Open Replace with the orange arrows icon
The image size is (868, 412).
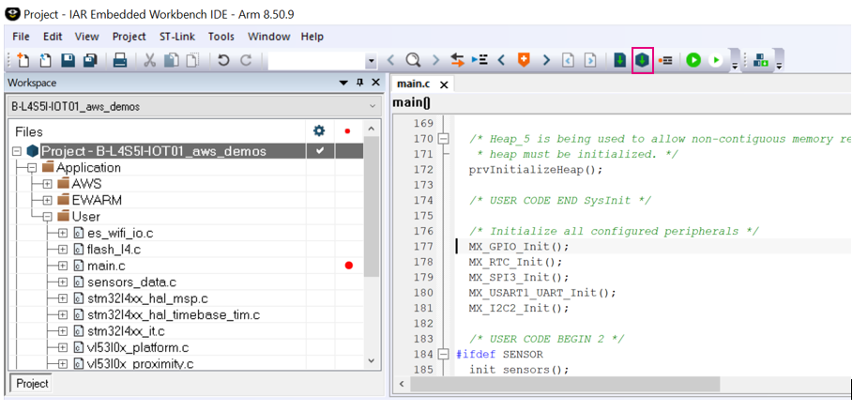pos(457,60)
